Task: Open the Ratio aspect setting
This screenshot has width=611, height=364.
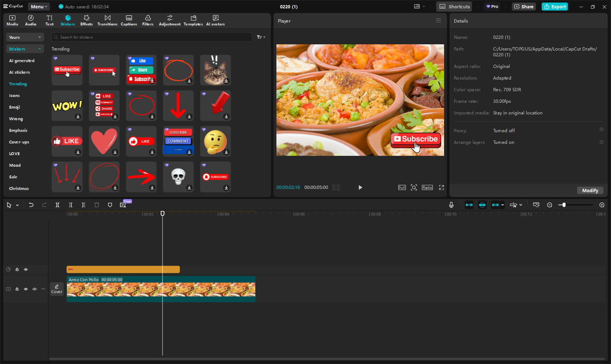Action: point(427,187)
